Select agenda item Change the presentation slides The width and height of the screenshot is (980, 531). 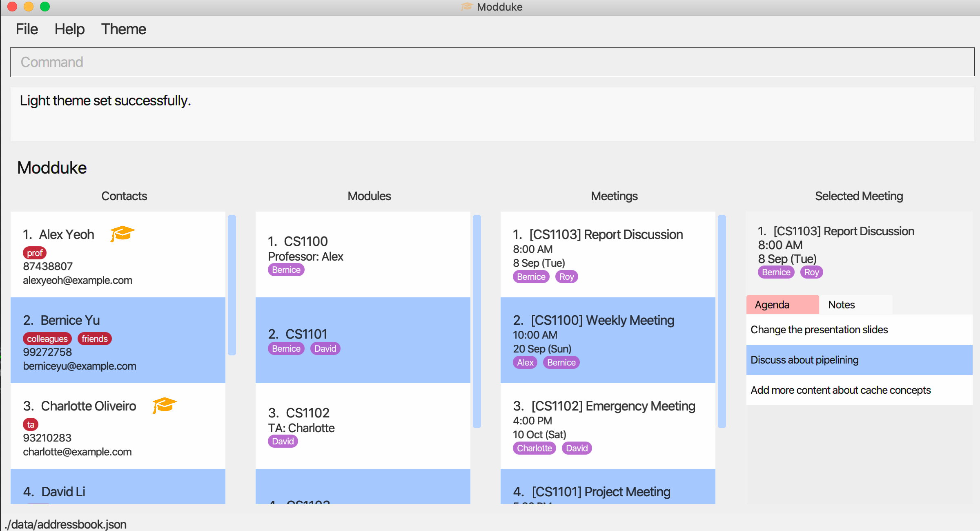[x=859, y=330]
